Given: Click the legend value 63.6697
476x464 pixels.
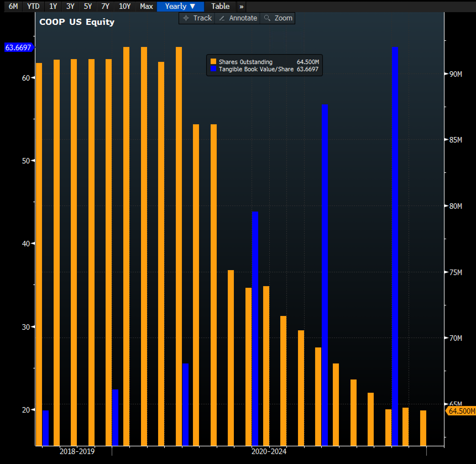Looking at the screenshot, I should [307, 69].
